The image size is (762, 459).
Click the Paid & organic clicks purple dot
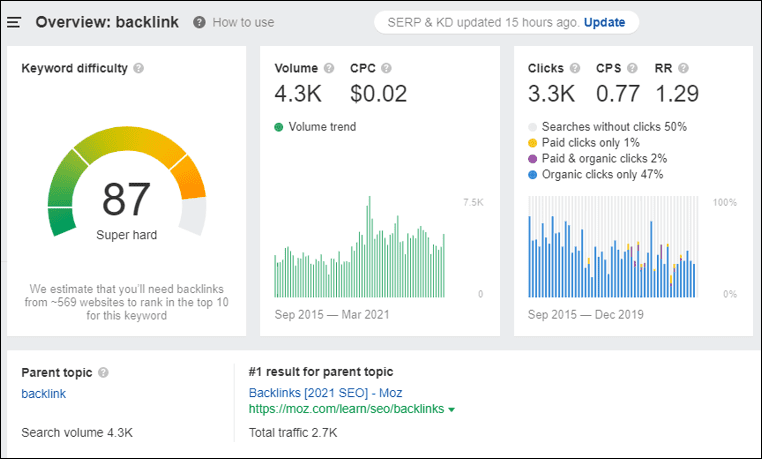[x=533, y=159]
